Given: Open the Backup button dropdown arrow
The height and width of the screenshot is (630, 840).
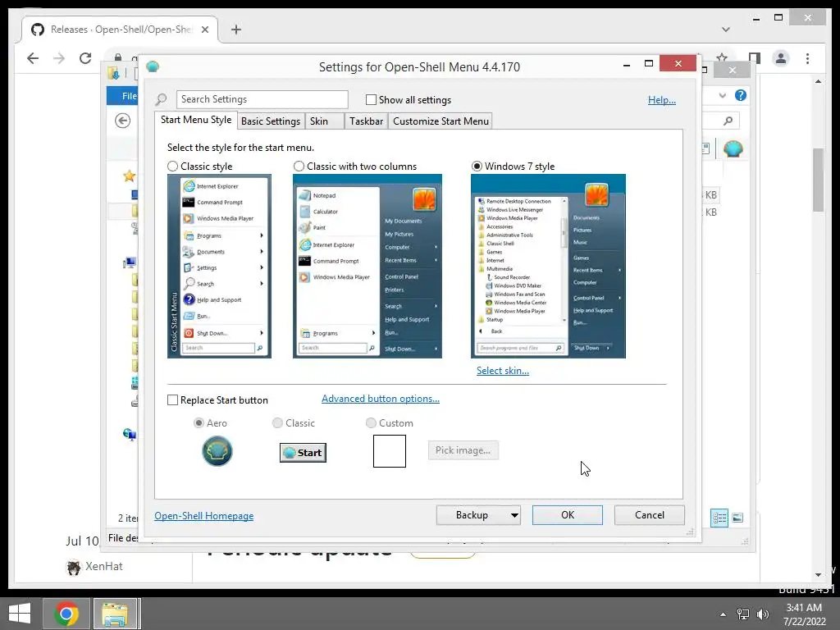Looking at the screenshot, I should coord(514,515).
